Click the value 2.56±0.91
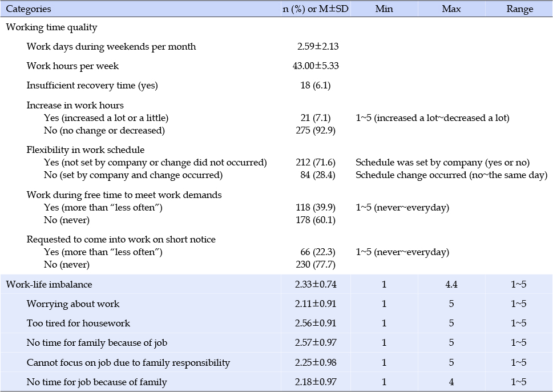This screenshot has height=392, width=553. pos(316,324)
